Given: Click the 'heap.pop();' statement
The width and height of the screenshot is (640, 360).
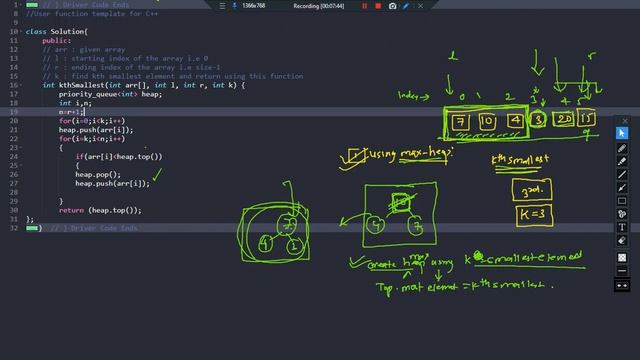Looking at the screenshot, I should (98, 175).
